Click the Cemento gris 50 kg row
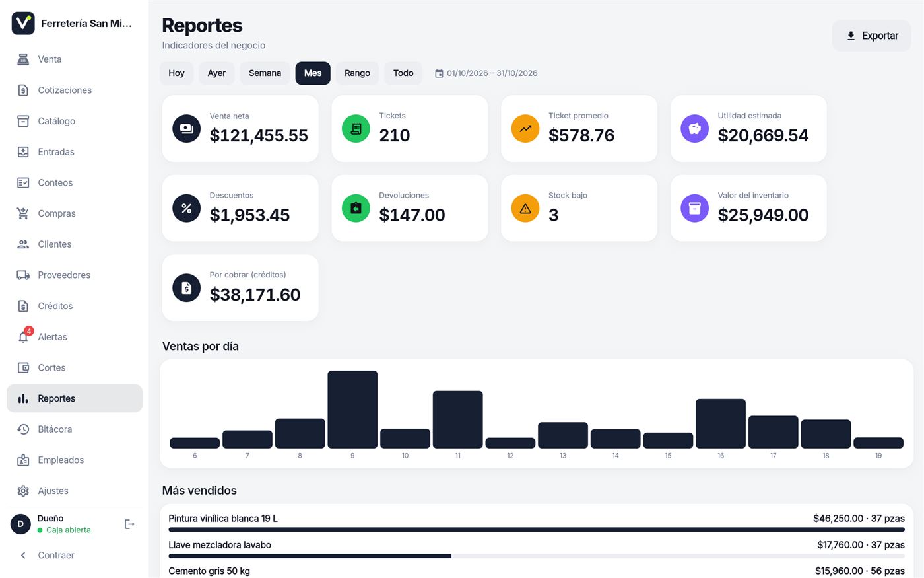924x578 pixels. (x=537, y=572)
